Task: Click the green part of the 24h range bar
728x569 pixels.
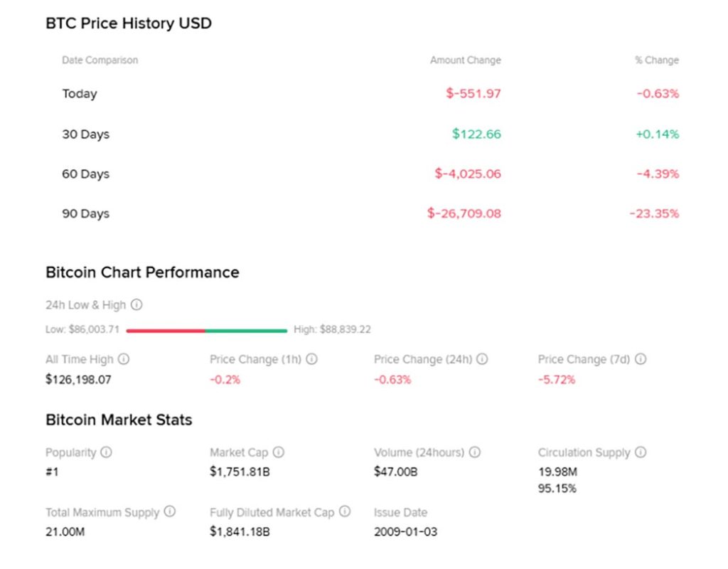Action: 246,330
